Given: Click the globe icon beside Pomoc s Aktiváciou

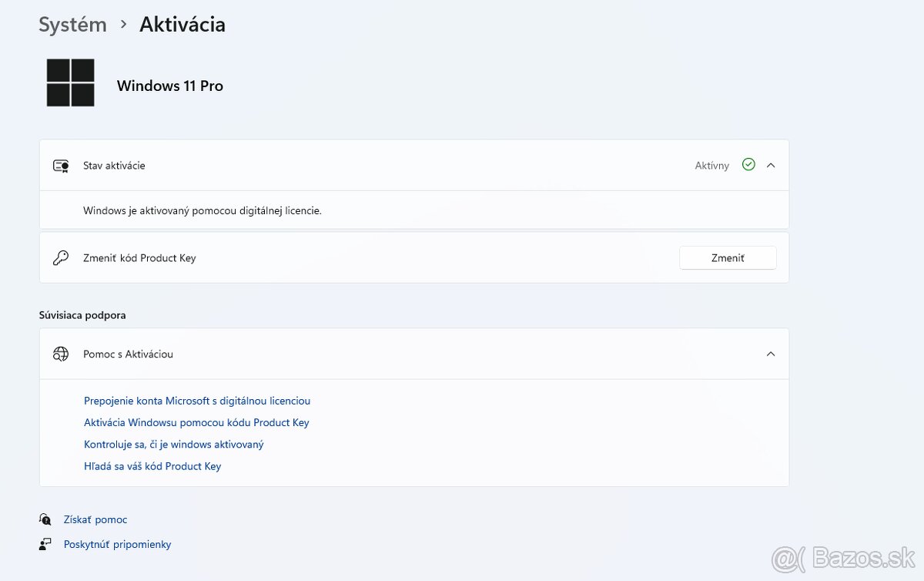Looking at the screenshot, I should (x=61, y=354).
